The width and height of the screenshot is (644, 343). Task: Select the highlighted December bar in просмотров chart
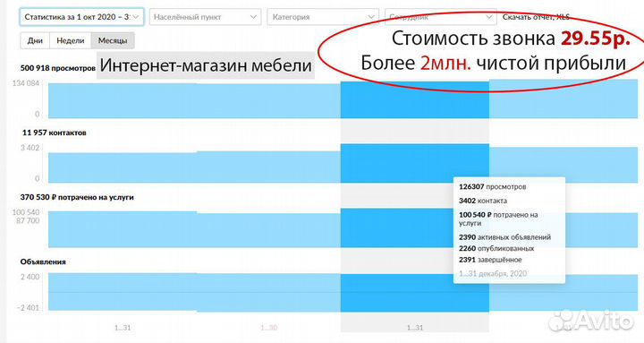pos(414,100)
